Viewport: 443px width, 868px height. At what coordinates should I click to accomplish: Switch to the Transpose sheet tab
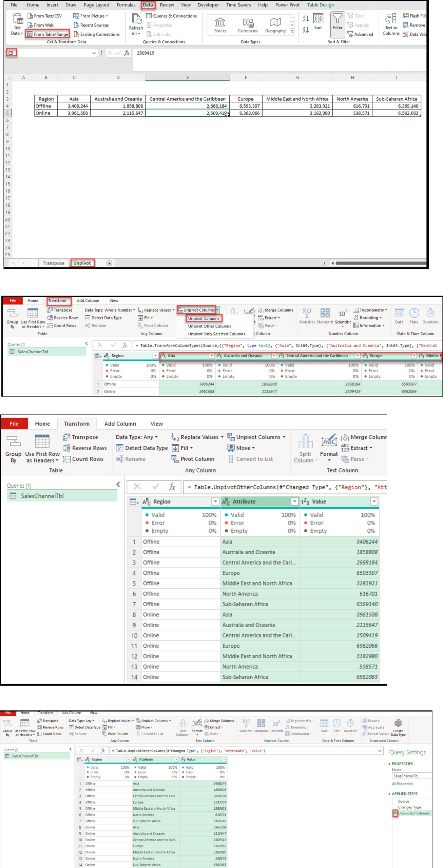tap(54, 263)
